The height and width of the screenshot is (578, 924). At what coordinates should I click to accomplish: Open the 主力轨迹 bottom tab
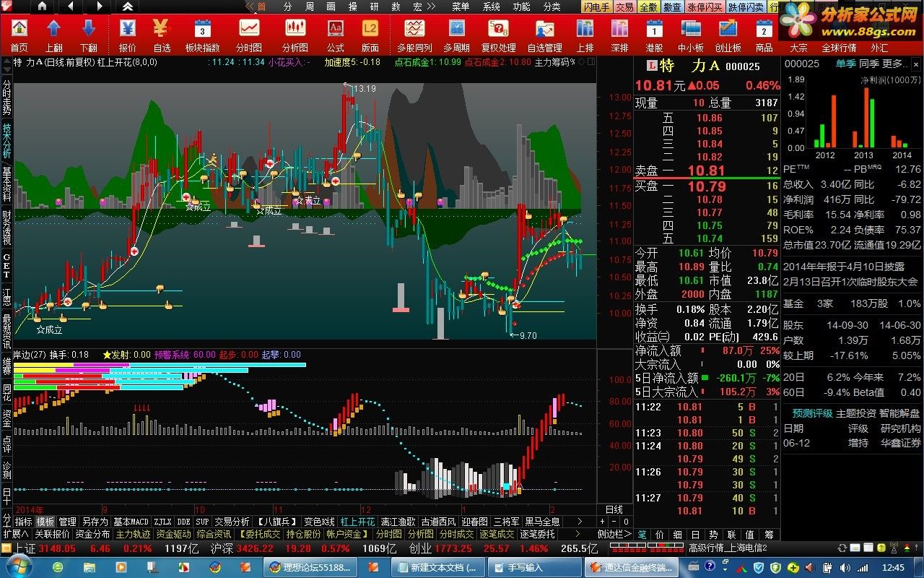coord(134,534)
